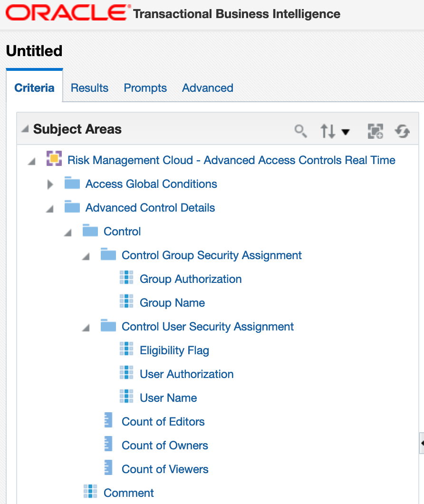Select the User Name column
This screenshot has height=504, width=424.
point(168,398)
